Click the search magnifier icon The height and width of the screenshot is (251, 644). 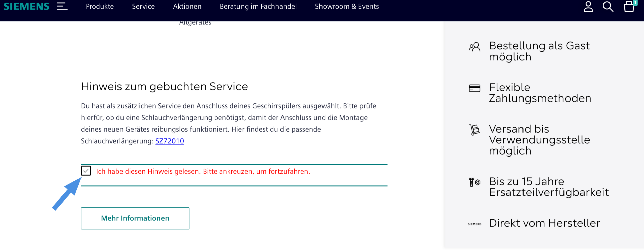tap(608, 7)
